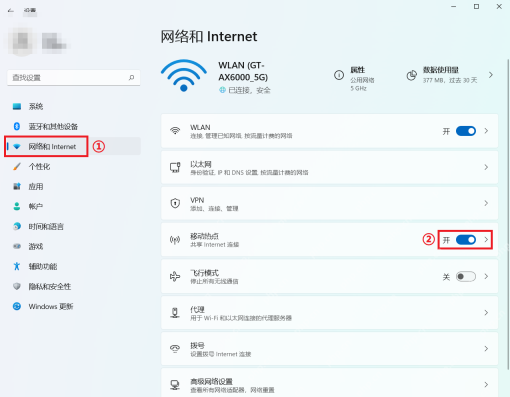The image size is (510, 397).
Task: Click the 属性 info circle icon
Action: [x=339, y=75]
